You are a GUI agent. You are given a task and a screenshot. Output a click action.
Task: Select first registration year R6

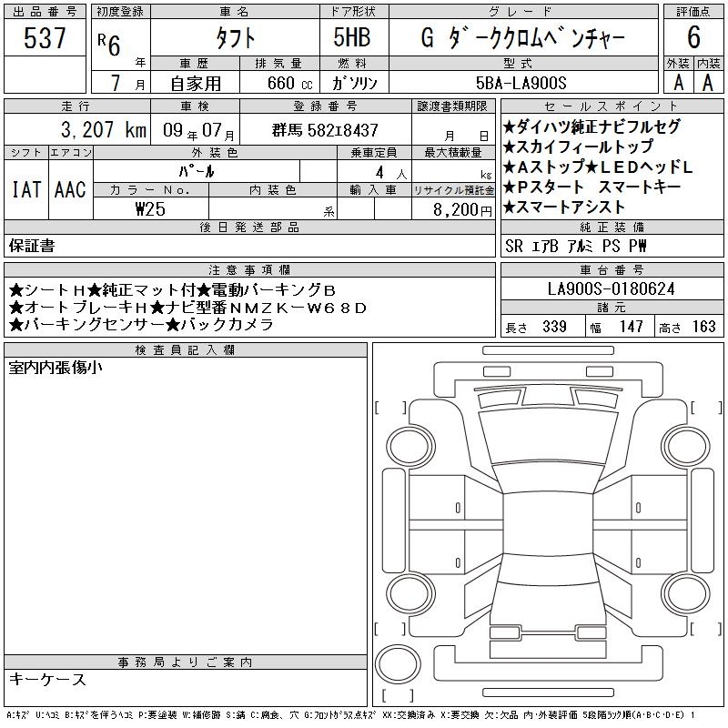(x=109, y=44)
